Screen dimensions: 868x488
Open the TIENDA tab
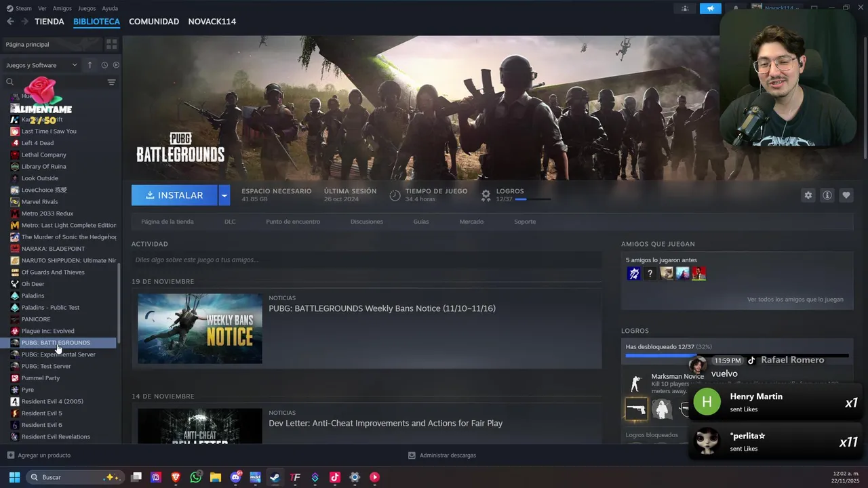[50, 22]
